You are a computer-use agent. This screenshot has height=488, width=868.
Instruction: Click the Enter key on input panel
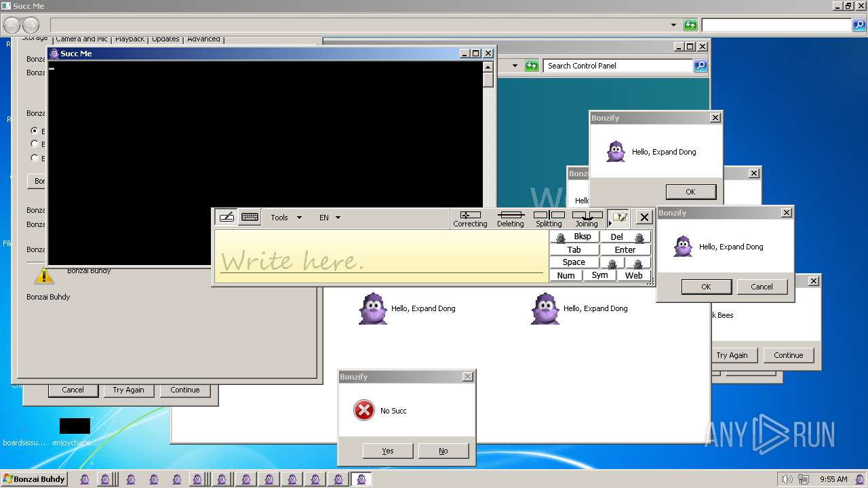(625, 250)
